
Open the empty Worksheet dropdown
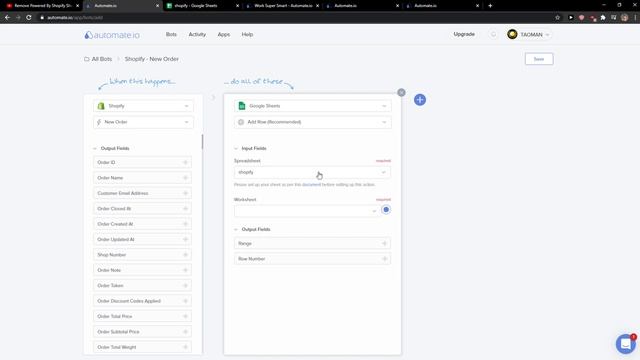(x=307, y=211)
